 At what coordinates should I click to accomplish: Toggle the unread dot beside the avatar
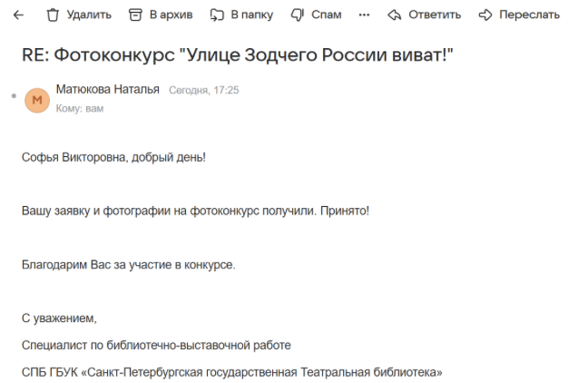click(x=14, y=95)
